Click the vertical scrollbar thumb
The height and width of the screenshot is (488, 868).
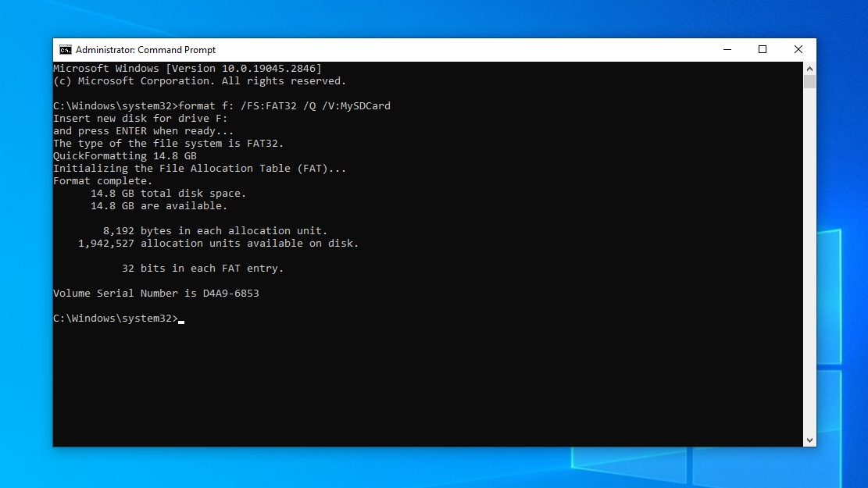(x=810, y=82)
